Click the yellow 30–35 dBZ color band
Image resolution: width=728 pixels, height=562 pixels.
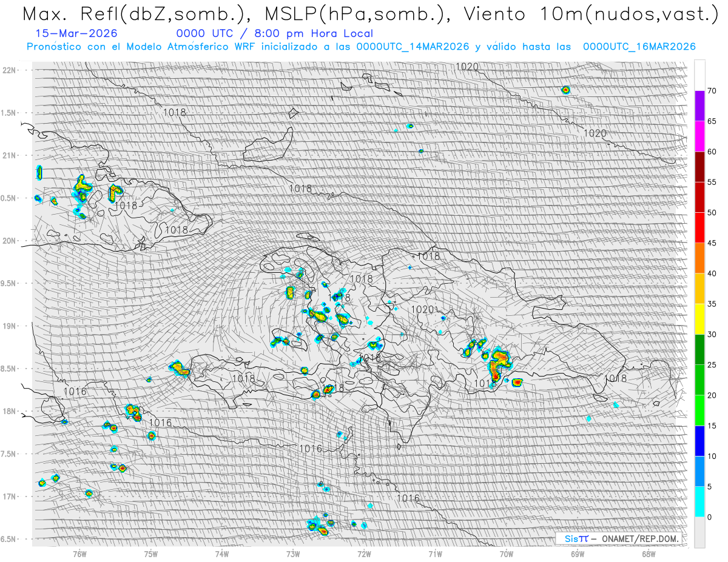pos(699,319)
